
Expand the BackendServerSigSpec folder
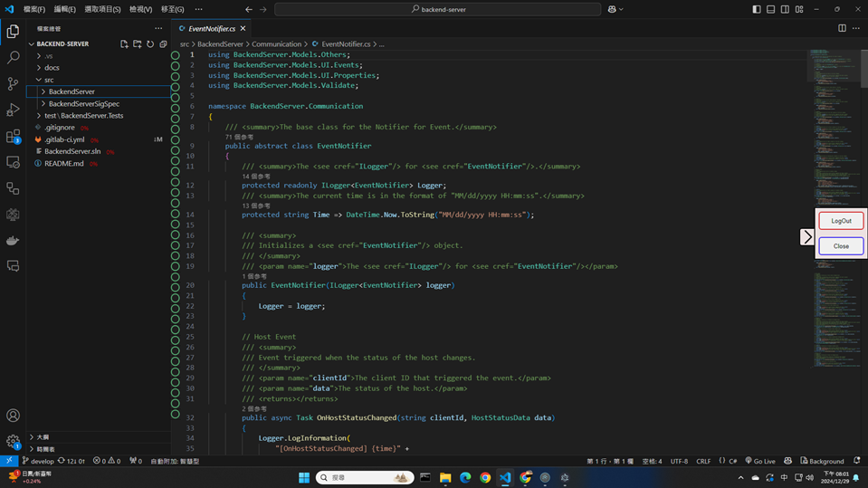pyautogui.click(x=83, y=104)
